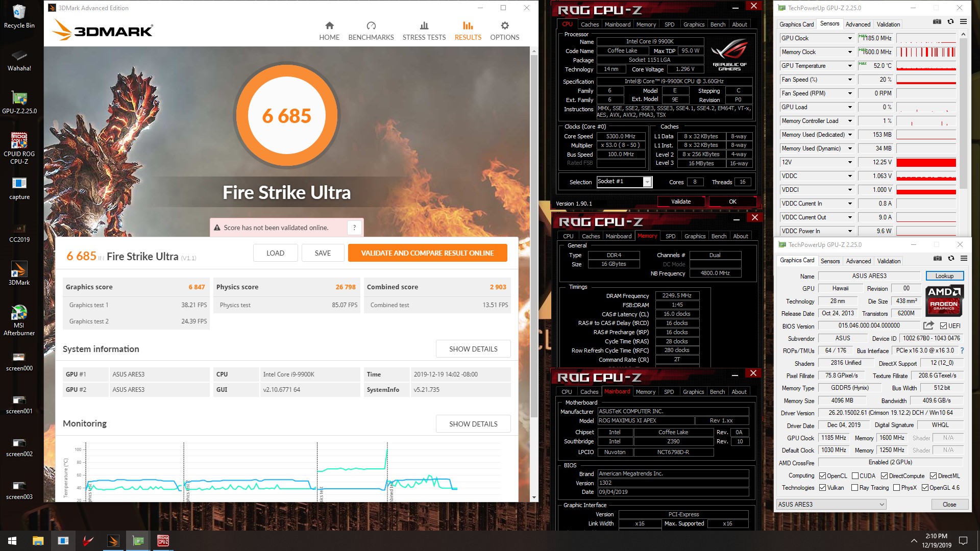This screenshot has width=980, height=551.
Task: Open Socket #1 selection dropdown in CPU-Z
Action: pos(647,182)
